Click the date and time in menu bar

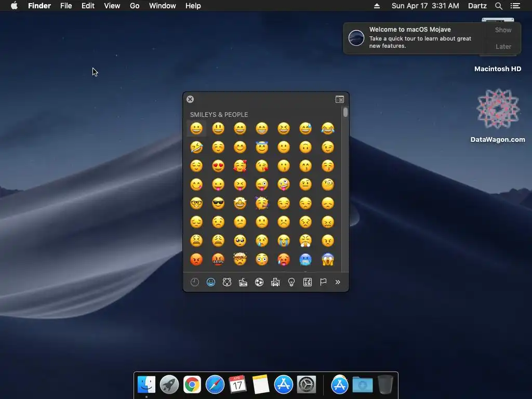[x=425, y=6]
